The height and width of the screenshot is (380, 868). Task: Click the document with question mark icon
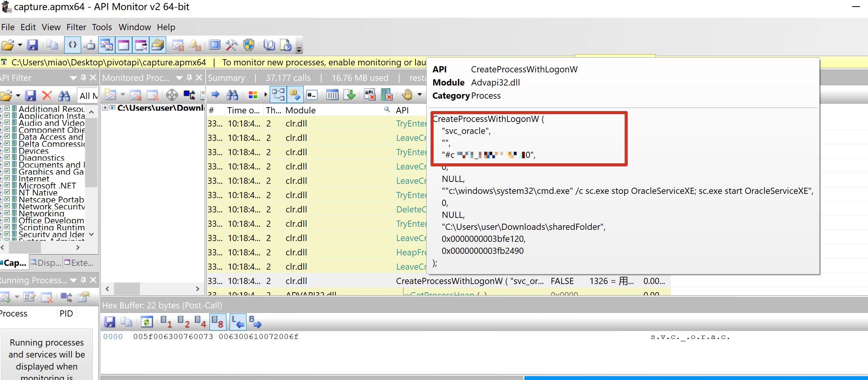[x=286, y=45]
